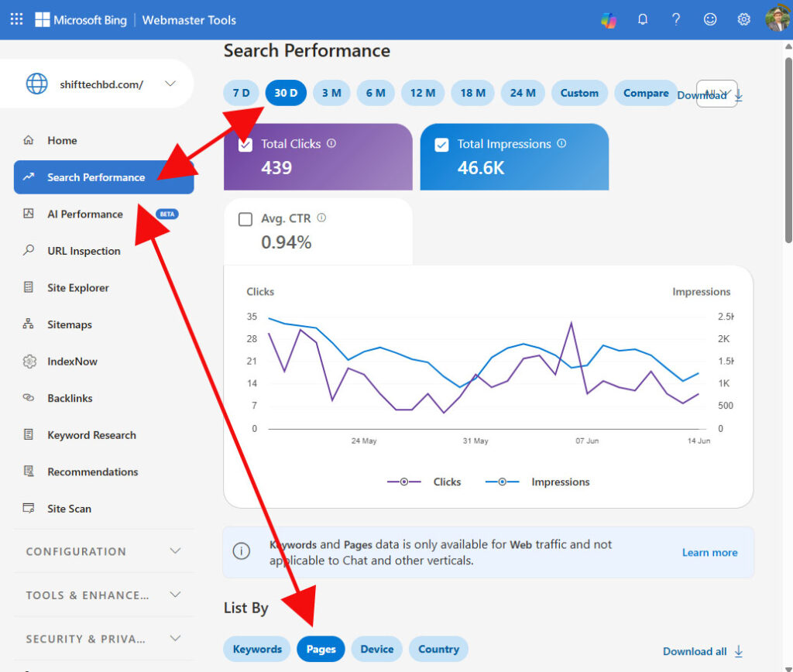Uncheck the Total Clicks checkbox
This screenshot has width=793, height=672.
[245, 145]
